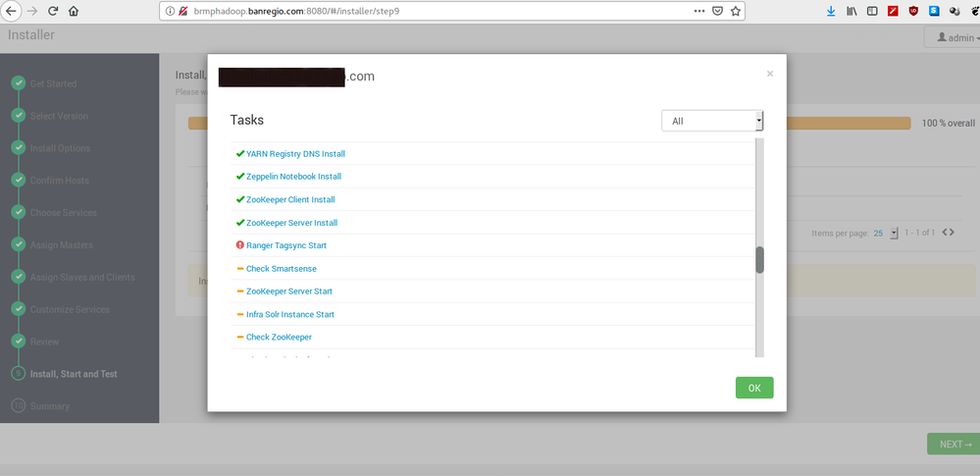Click the pagination arrows next to 1 - 1 of 1

click(949, 232)
